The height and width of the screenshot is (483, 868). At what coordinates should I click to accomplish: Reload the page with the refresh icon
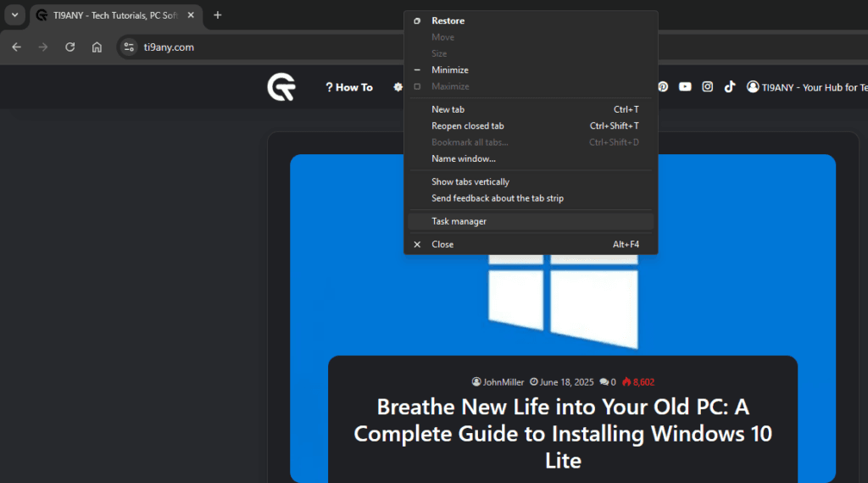click(x=70, y=47)
